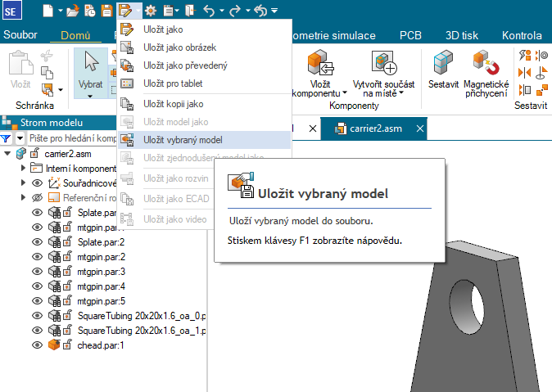This screenshot has width=552, height=392.
Task: Open the Vybrat dropdown arrow below the tool
Action: point(90,97)
